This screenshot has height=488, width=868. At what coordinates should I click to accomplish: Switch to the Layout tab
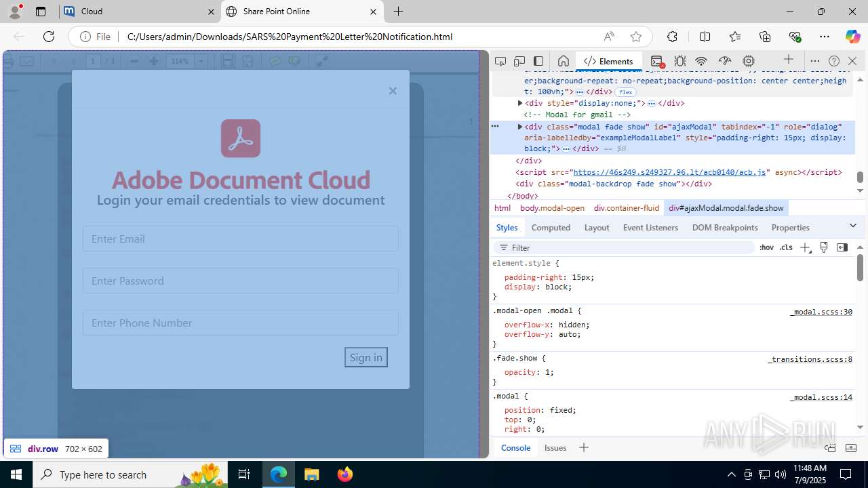(x=597, y=228)
